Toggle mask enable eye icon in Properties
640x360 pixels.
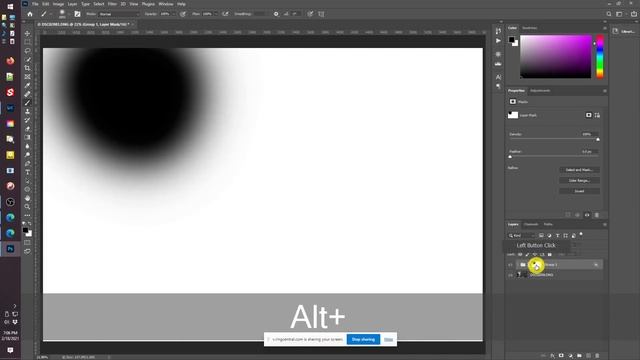[x=587, y=215]
